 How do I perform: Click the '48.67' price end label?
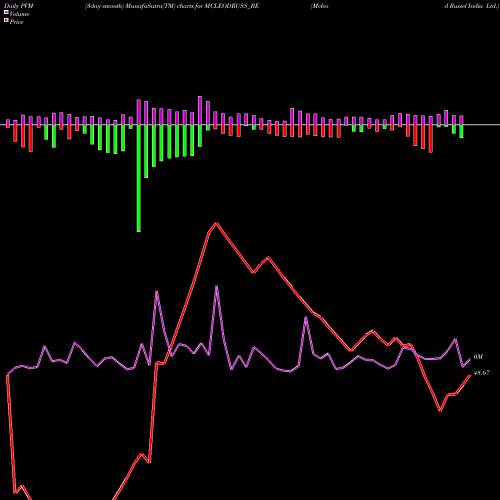(x=482, y=373)
